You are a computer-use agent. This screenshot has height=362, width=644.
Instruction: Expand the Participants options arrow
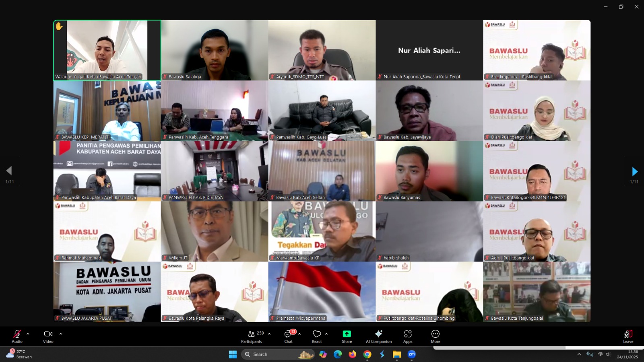[x=269, y=334]
